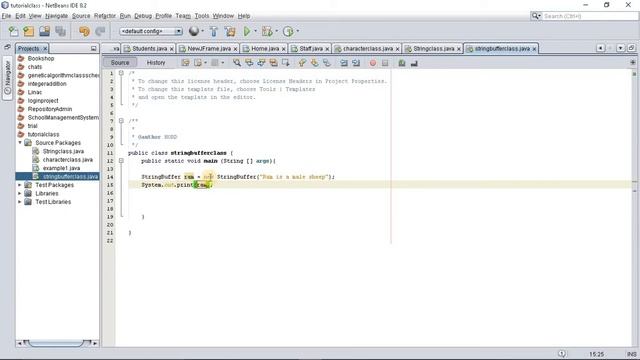
Task: Click the Comment icon in editor toolbar
Action: [402, 63]
